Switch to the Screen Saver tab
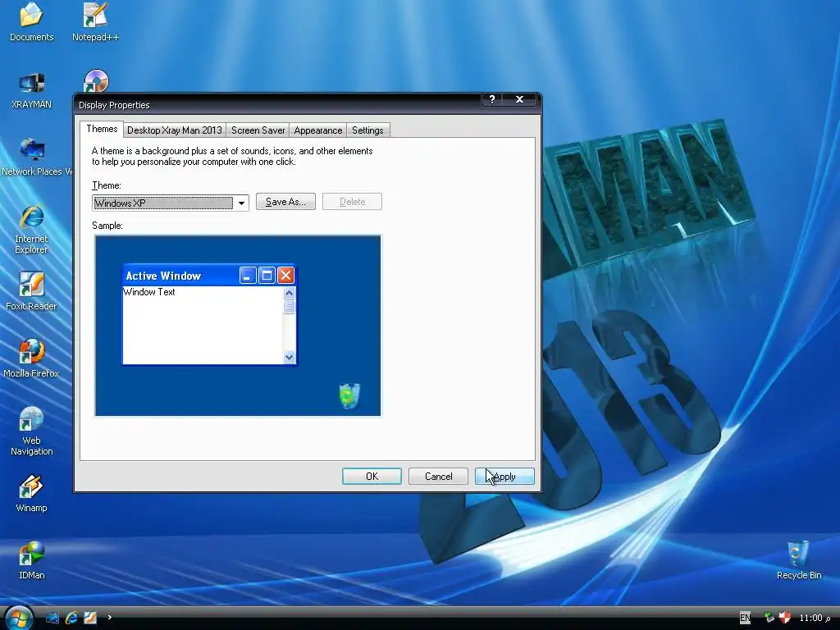Screen dimensions: 840x630 pos(258,130)
